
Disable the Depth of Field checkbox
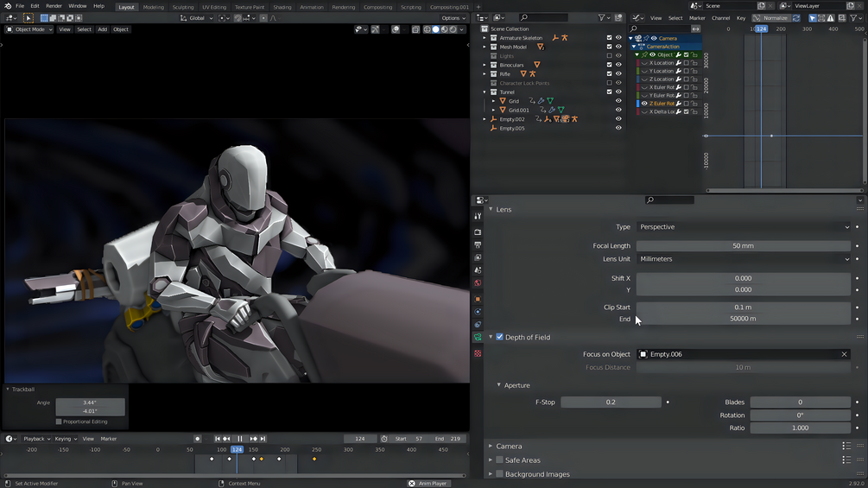pyautogui.click(x=499, y=337)
